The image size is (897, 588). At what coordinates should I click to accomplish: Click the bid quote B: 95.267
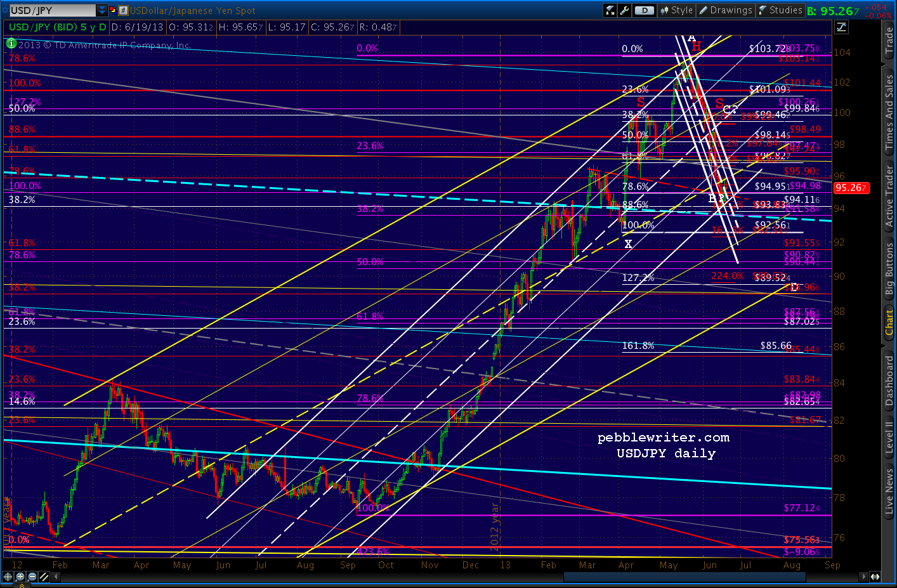pos(832,11)
